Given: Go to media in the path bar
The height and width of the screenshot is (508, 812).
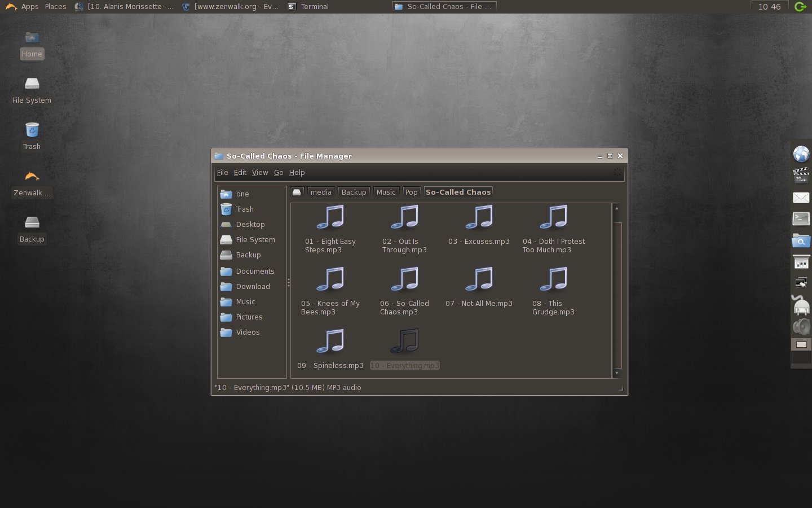Looking at the screenshot, I should [x=321, y=192].
